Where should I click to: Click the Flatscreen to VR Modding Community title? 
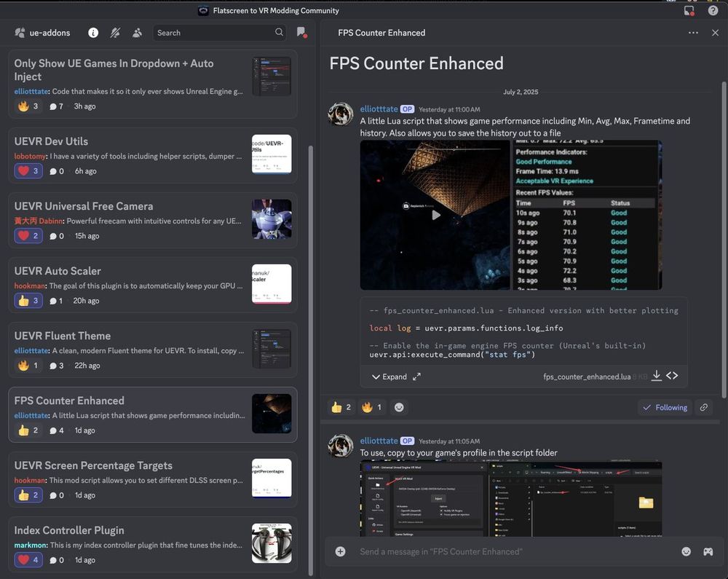(276, 10)
